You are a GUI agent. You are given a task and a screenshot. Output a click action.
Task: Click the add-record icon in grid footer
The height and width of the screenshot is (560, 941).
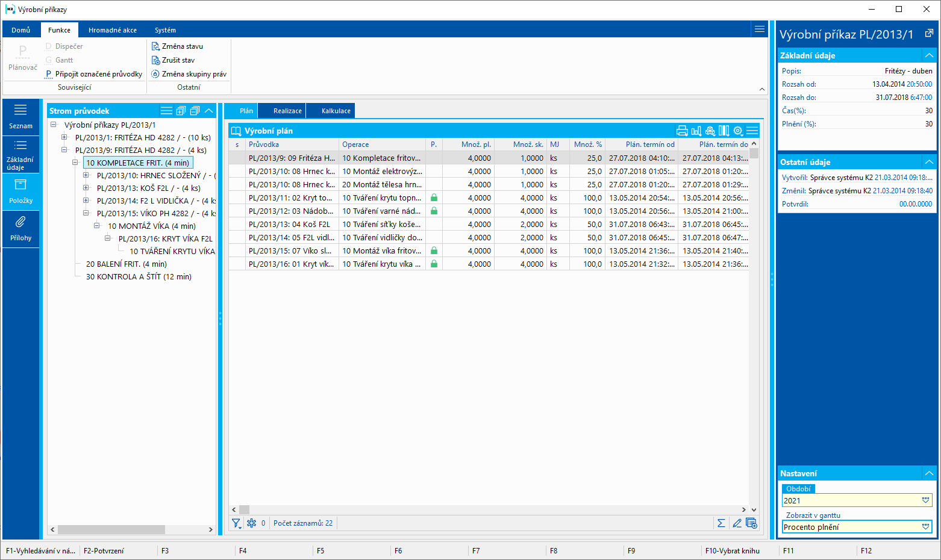[x=751, y=523]
